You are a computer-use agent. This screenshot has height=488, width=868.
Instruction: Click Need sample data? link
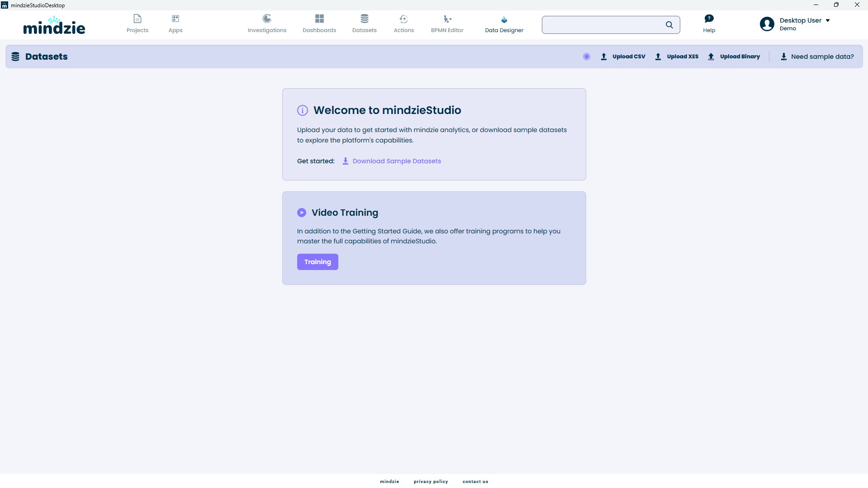tap(822, 57)
